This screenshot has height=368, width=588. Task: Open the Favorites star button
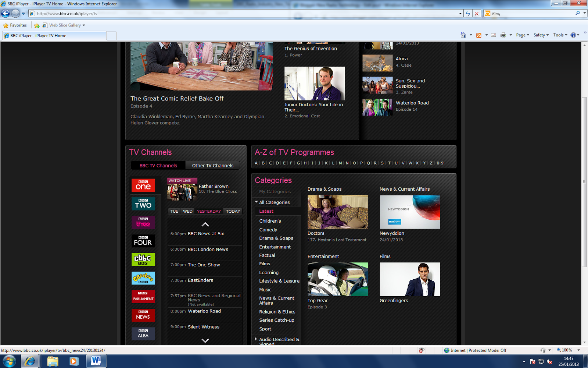[x=15, y=25]
